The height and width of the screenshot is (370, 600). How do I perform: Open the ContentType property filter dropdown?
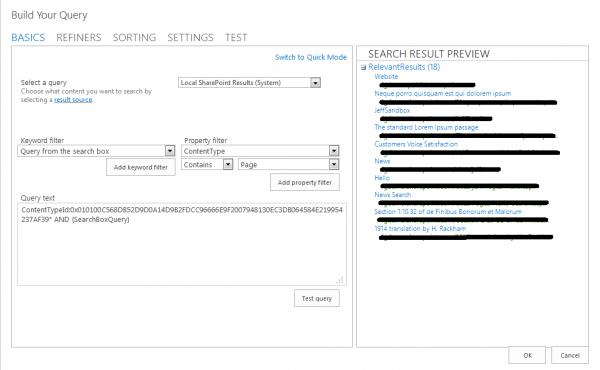pyautogui.click(x=334, y=151)
